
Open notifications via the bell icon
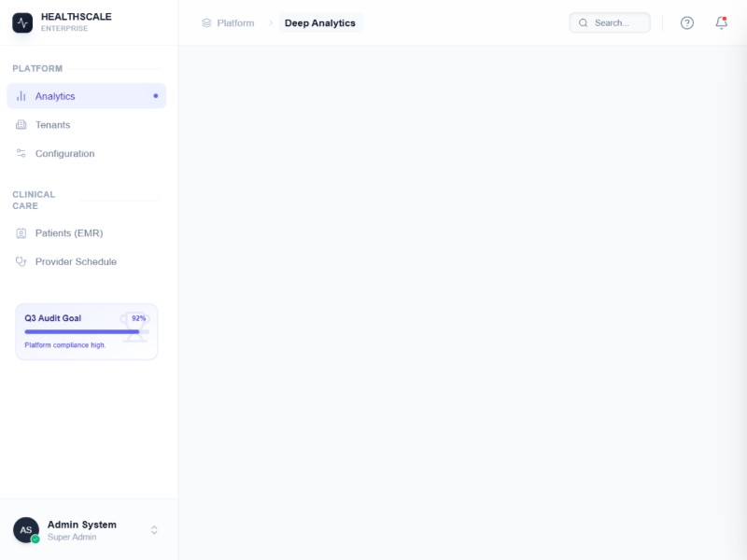(721, 23)
